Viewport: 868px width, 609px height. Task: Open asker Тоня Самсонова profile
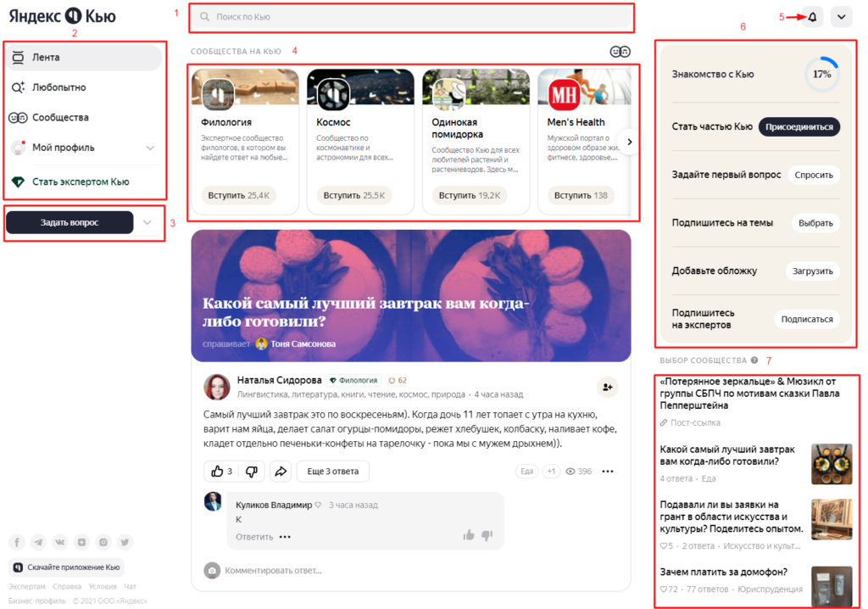pos(296,344)
